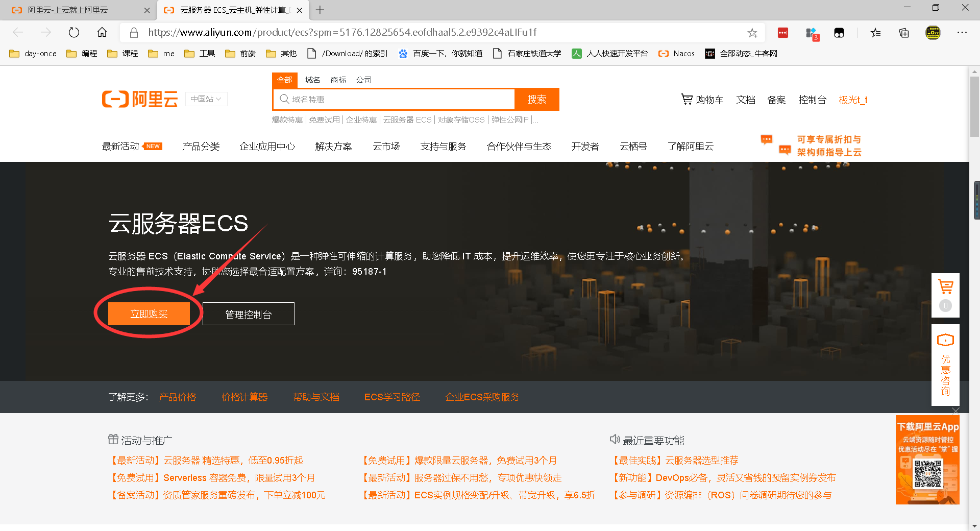Open 全部动态_牛客网 bookmark
This screenshot has height=531, width=980.
pyautogui.click(x=741, y=54)
